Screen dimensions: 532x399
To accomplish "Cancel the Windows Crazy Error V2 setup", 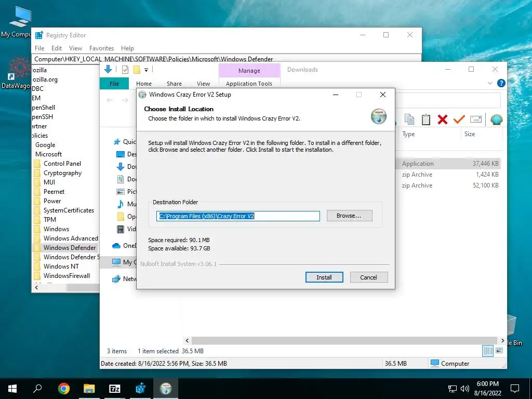I will [368, 277].
